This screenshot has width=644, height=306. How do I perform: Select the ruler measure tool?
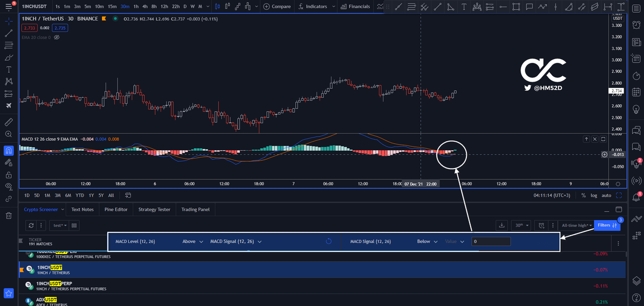(x=9, y=122)
